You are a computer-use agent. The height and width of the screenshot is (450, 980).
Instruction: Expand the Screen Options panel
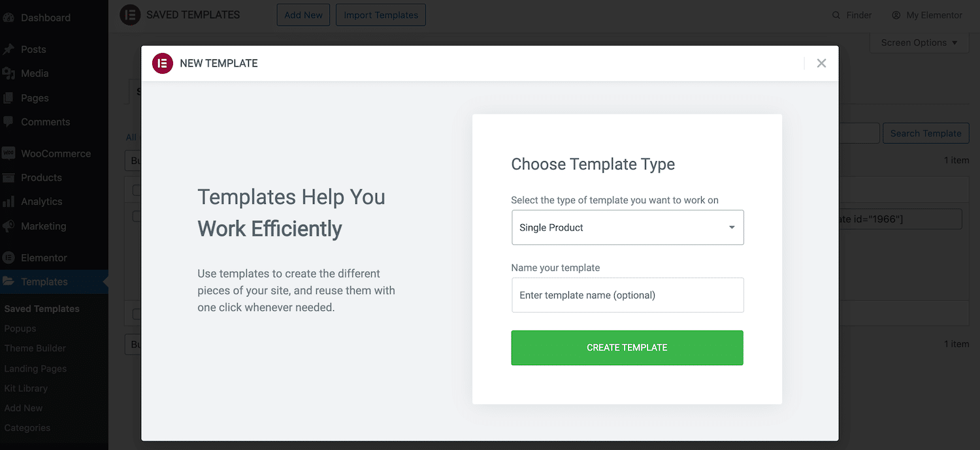point(919,42)
